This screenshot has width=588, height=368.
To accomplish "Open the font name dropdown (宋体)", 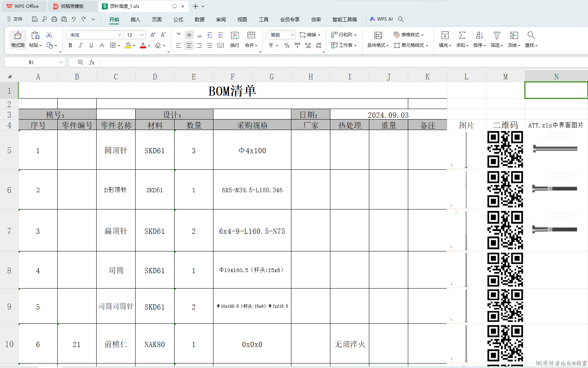I will (x=119, y=35).
